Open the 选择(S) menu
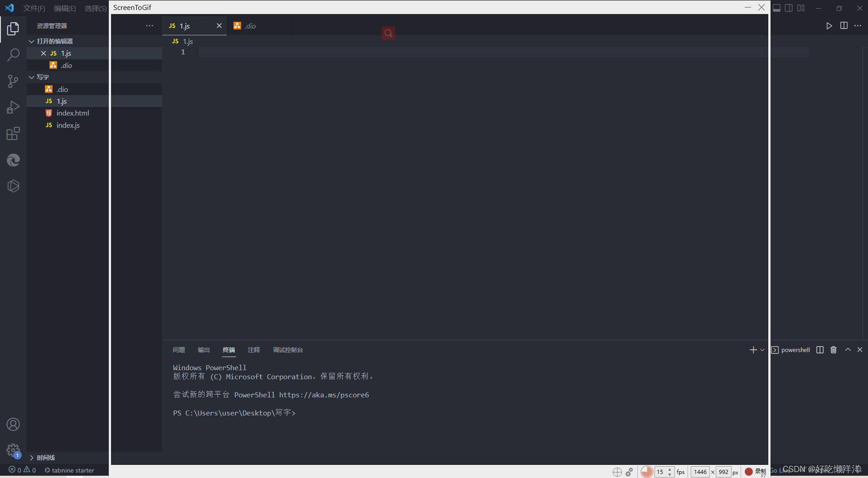The image size is (868, 478). pyautogui.click(x=96, y=8)
